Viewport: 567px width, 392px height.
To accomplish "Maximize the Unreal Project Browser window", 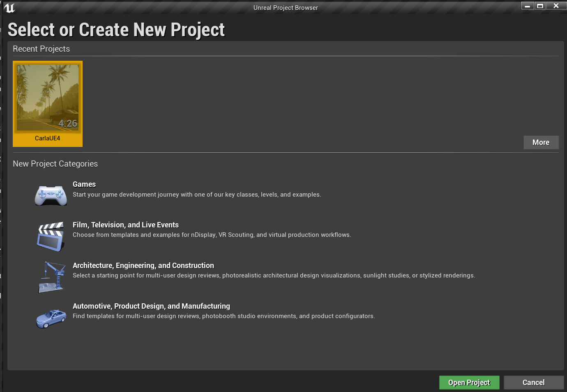I will [x=541, y=6].
